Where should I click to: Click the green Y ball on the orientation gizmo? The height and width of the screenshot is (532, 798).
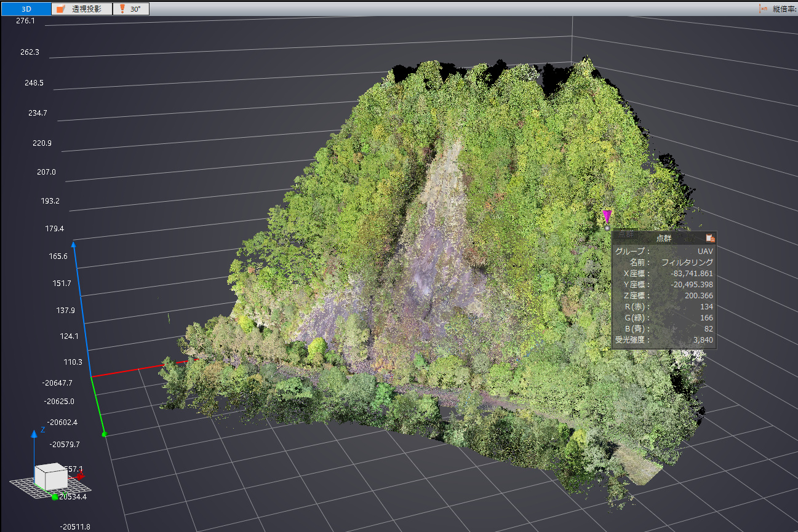pos(55,497)
